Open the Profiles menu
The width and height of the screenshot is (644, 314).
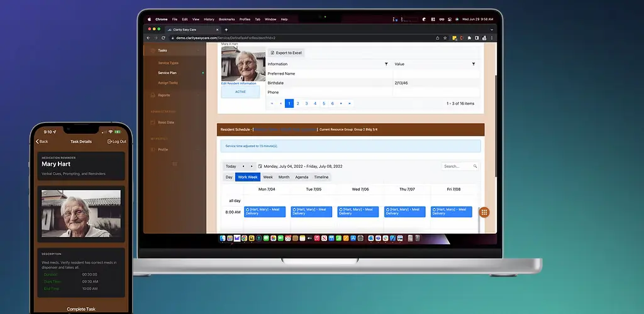pyautogui.click(x=245, y=19)
